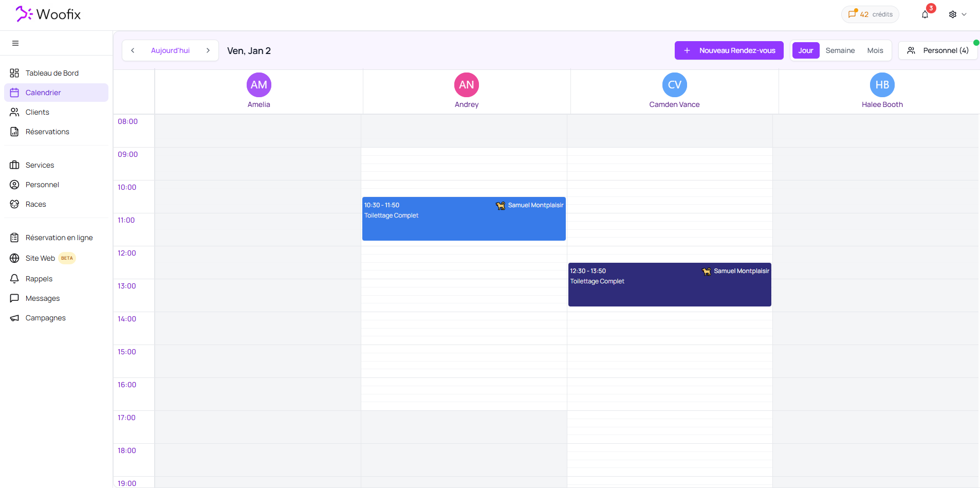Open Samuel Montplaisir's 10:30 Toilettage Complet appointment
Image resolution: width=980 pixels, height=488 pixels.
[x=463, y=219]
